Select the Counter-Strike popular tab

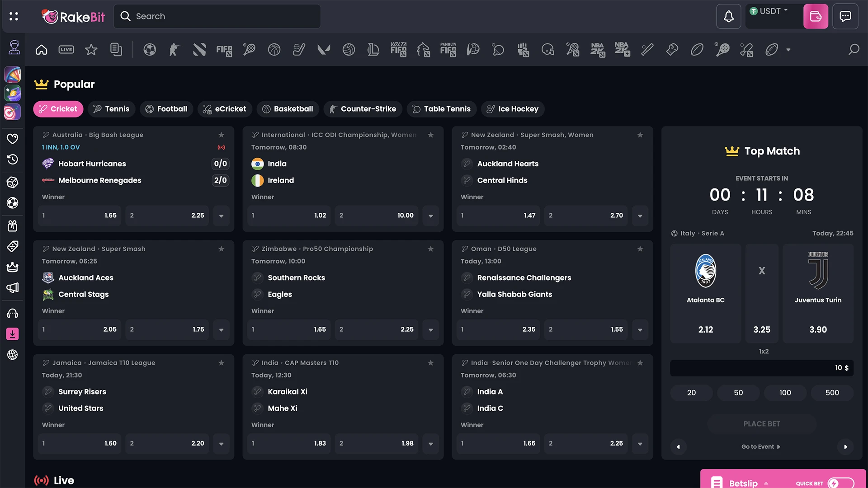[x=363, y=109]
